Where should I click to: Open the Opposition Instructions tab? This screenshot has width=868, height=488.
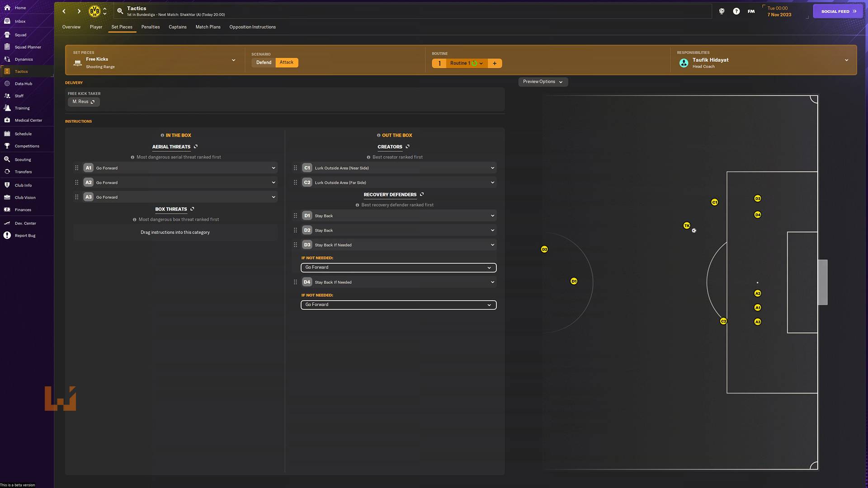[252, 27]
